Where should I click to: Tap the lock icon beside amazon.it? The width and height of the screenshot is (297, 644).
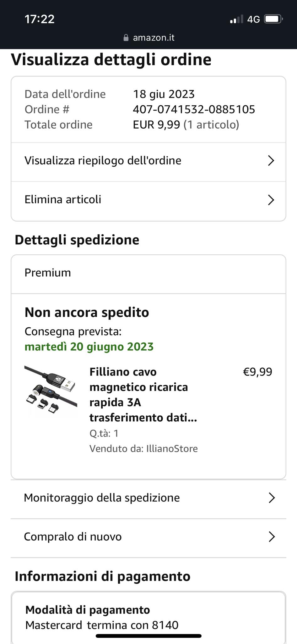(126, 38)
